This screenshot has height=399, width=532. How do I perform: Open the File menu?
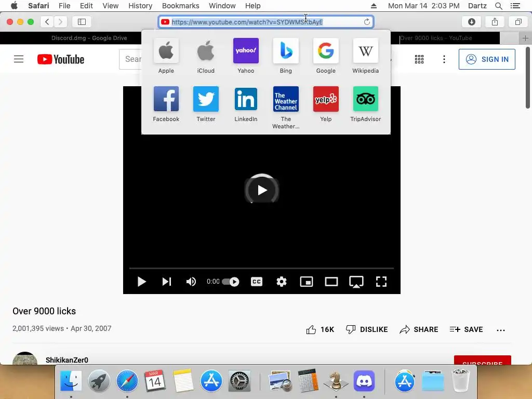point(64,6)
